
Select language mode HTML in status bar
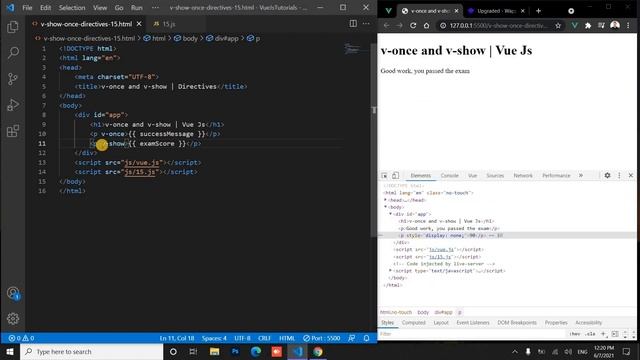tap(287, 338)
